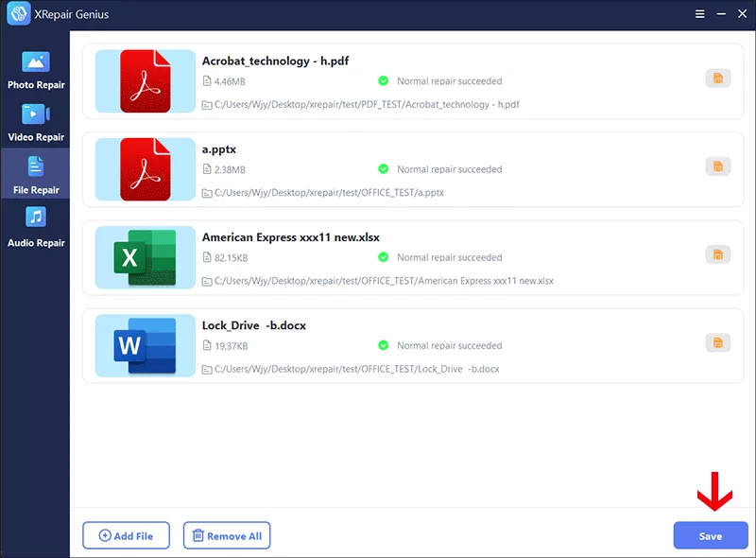756x558 pixels.
Task: Click the Word document thumbnail
Action: coord(146,345)
